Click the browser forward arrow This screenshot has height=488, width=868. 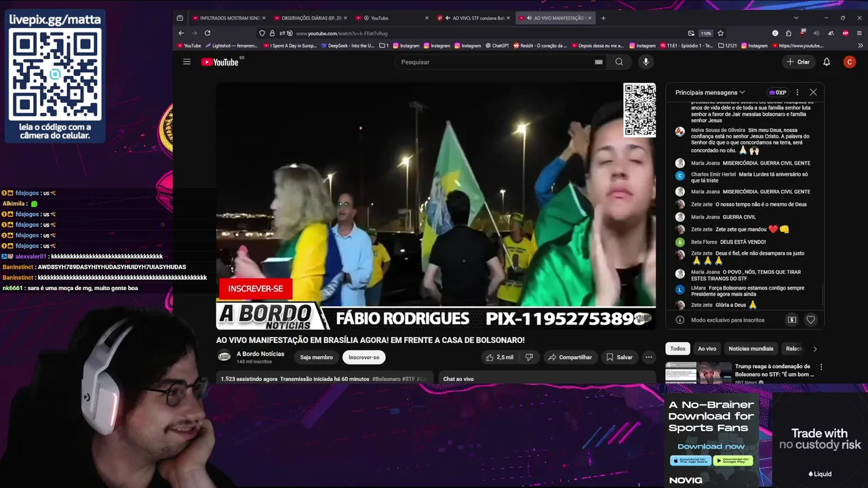pyautogui.click(x=194, y=33)
